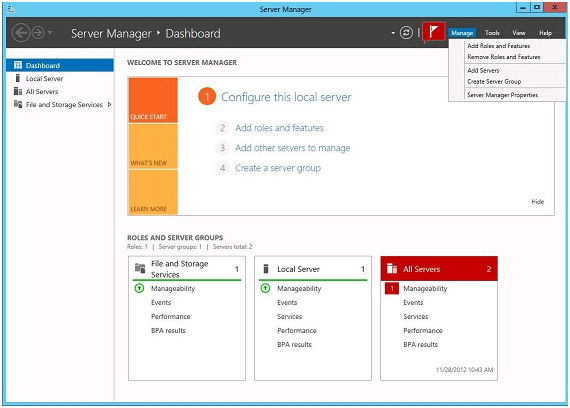Screen dimensions: 570x408
Task: Open Local Server tile header
Action: point(313,269)
